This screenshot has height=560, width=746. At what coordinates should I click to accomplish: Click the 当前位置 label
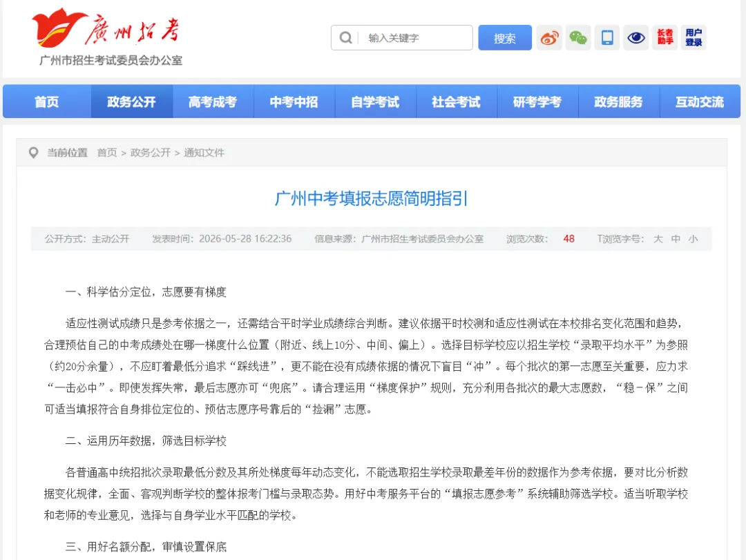pos(67,153)
